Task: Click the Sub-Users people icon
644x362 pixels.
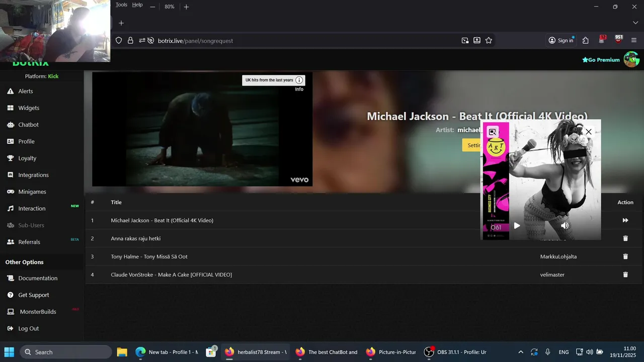Action: pyautogui.click(x=10, y=225)
